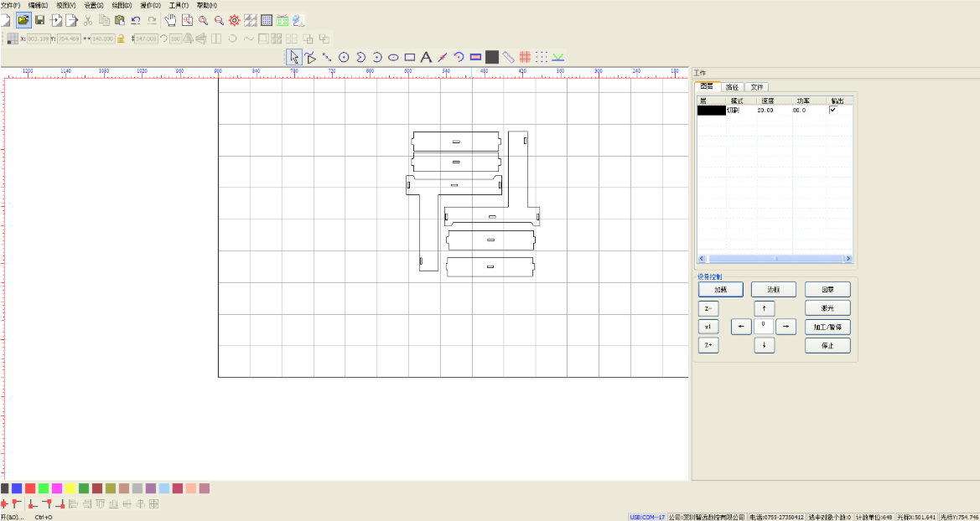Image resolution: width=980 pixels, height=521 pixels.
Task: Jog the head with left arrow button
Action: point(741,326)
